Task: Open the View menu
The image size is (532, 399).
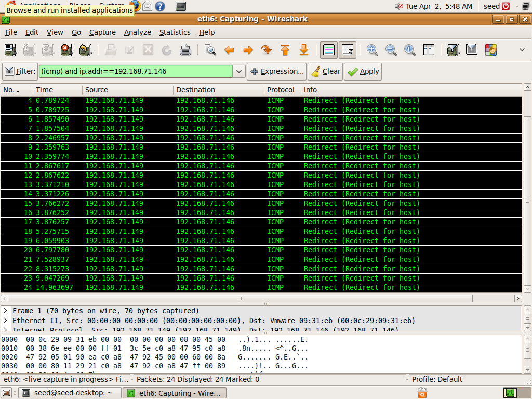Action: click(55, 32)
